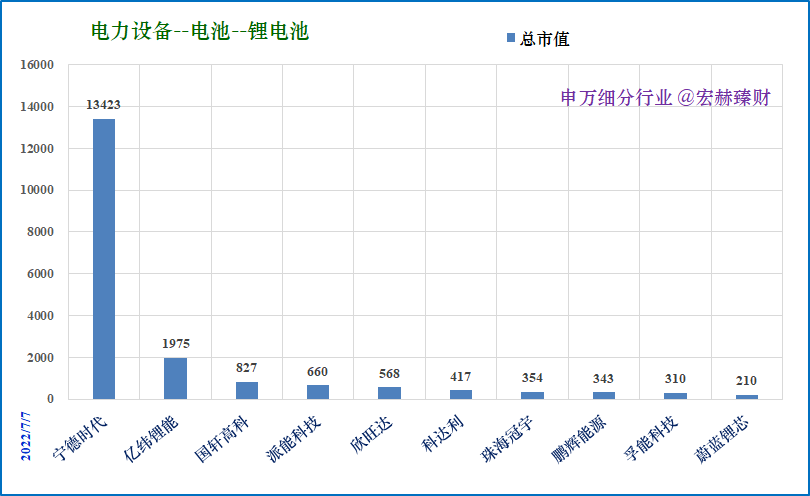
Task: Click the y-axis value 16000
Action: coord(37,65)
